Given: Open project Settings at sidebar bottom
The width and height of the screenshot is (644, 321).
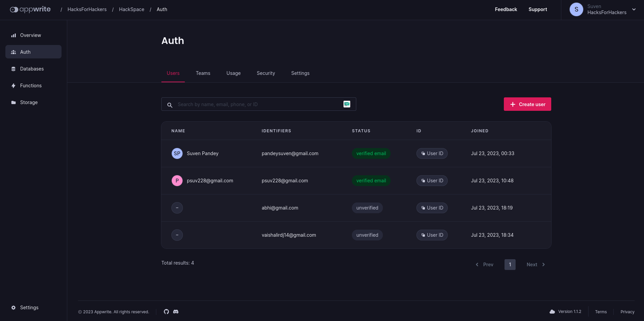Looking at the screenshot, I should tap(33, 308).
